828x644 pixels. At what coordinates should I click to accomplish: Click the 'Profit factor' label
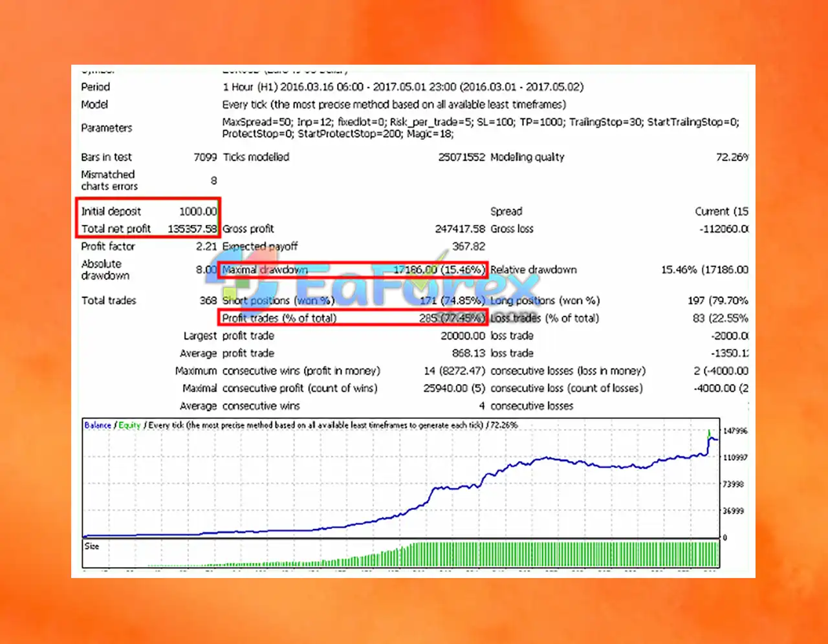[108, 246]
